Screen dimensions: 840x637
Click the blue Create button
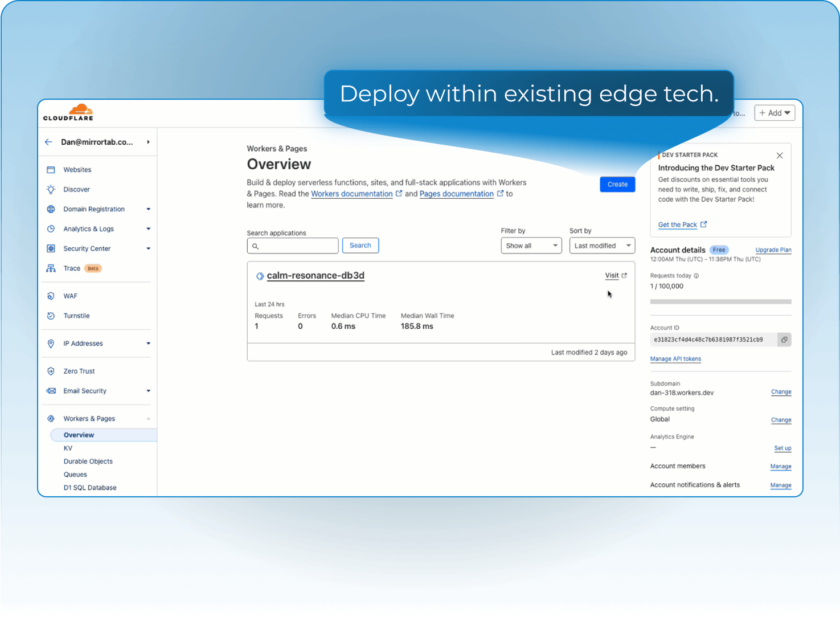point(617,184)
